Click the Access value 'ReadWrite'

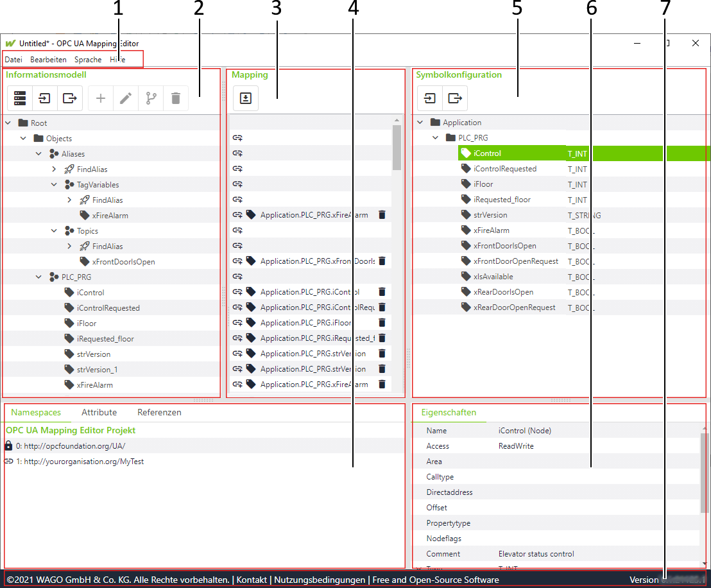tap(516, 446)
